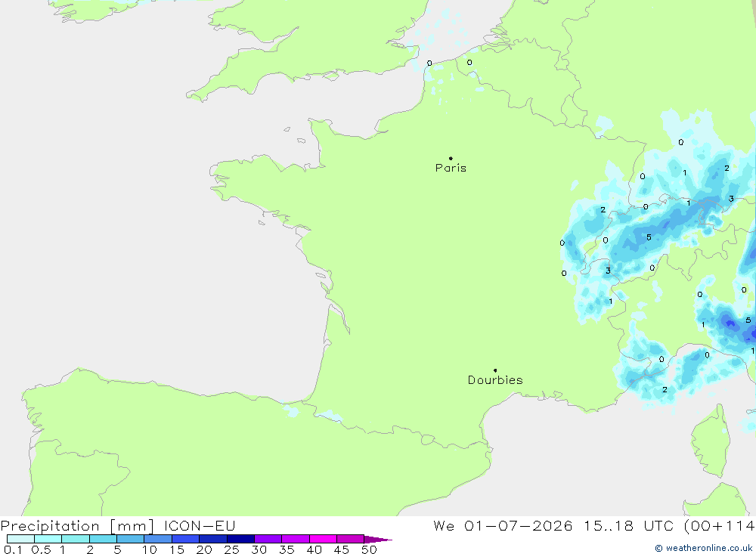Pick the 0.5 to 1 mm legend swatch
Screen dimensions: 756x554
point(48,539)
